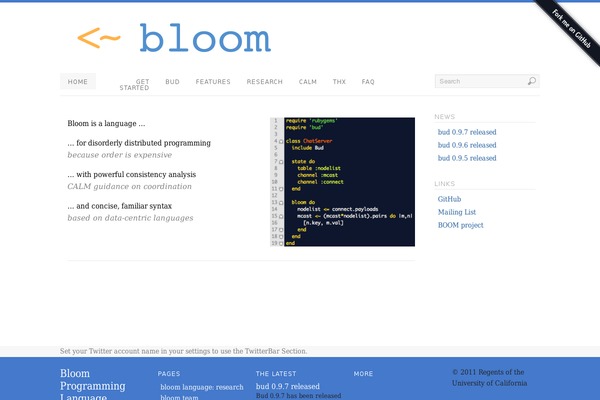Open the BUD menu item
The image size is (600, 400).
click(x=172, y=82)
